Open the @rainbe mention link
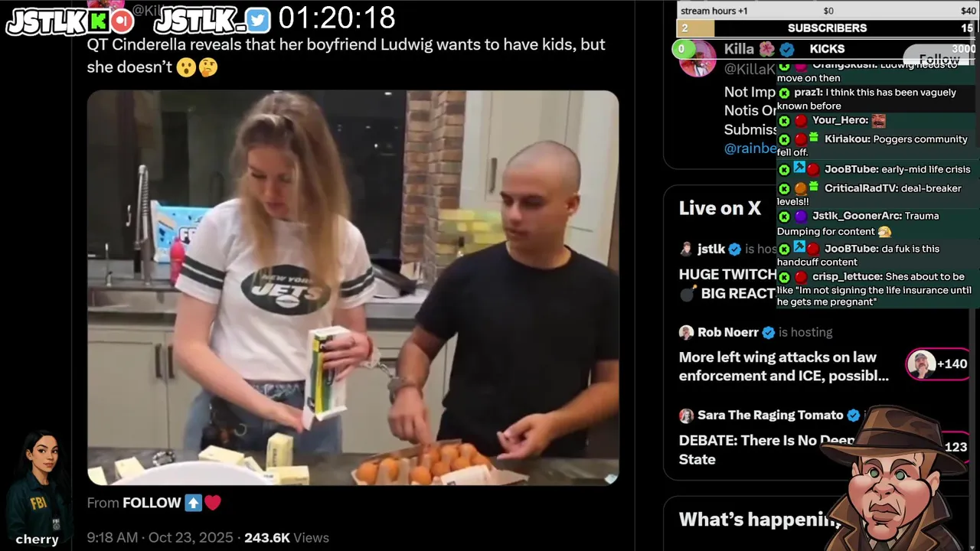980x551 pixels. [750, 148]
